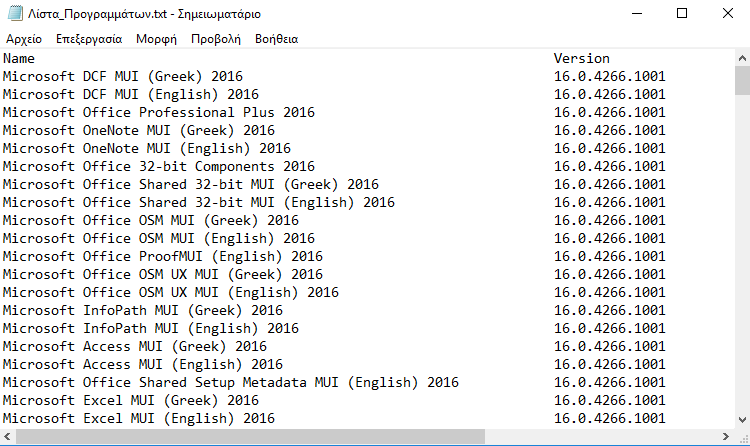750x446 pixels.
Task: Click the window resize grip corner
Action: pyautogui.click(x=743, y=437)
